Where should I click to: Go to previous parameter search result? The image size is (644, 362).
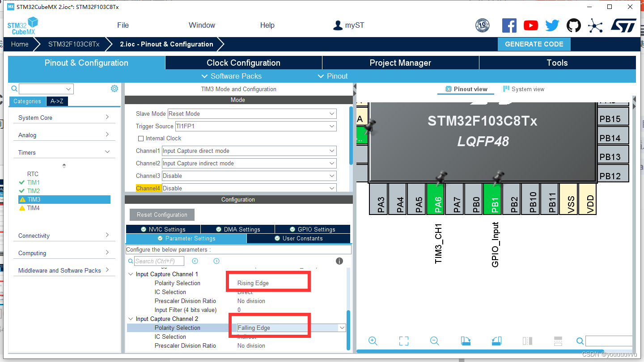195,261
